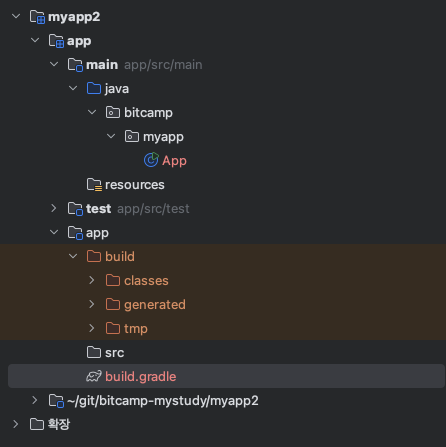This screenshot has width=446, height=447.
Task: Expand the test source set chevron
Action: [x=54, y=208]
